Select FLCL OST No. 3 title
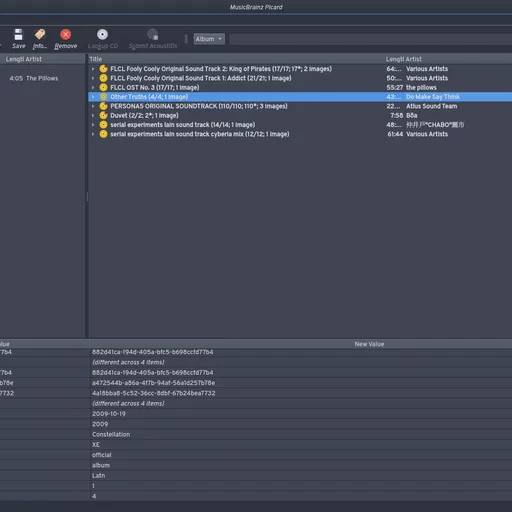The image size is (512, 512). (x=155, y=88)
